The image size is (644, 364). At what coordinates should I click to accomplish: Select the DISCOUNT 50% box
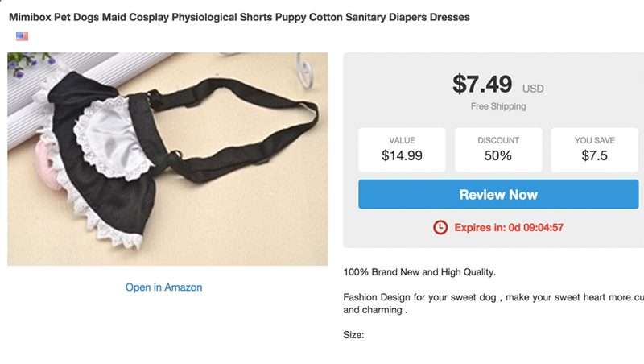click(x=497, y=150)
